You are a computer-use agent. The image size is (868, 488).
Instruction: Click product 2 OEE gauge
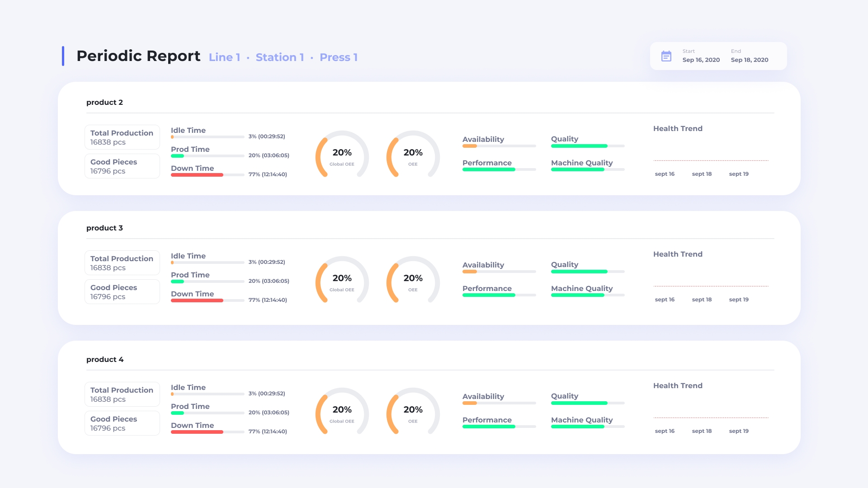coord(413,155)
